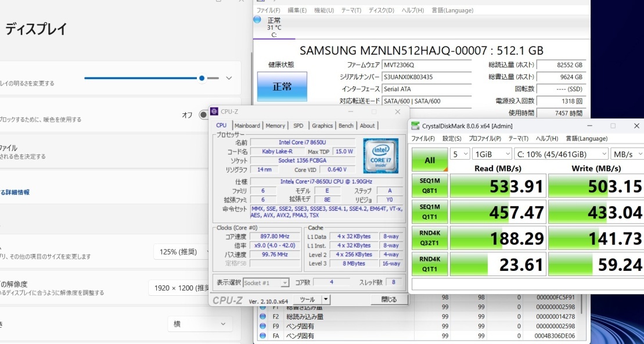Click the interface field Serial ATA
The image size is (644, 344).
[x=427, y=89]
